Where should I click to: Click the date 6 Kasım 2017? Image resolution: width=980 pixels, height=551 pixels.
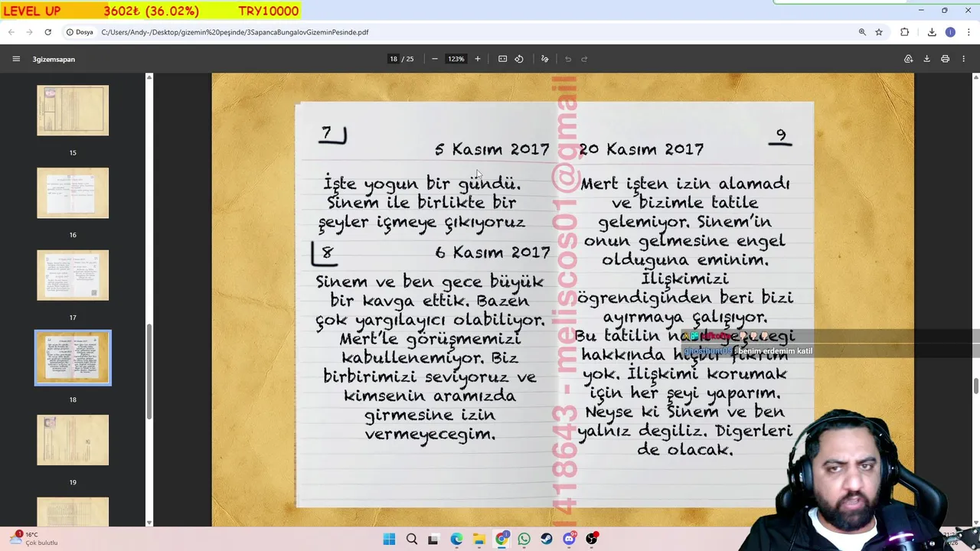[x=492, y=253]
